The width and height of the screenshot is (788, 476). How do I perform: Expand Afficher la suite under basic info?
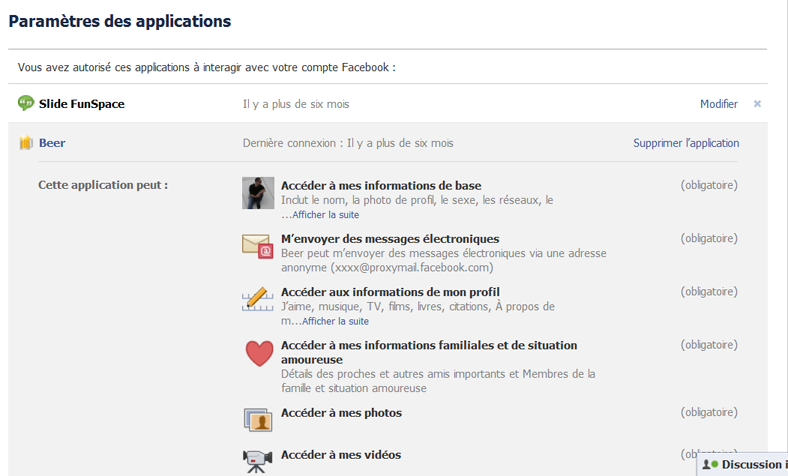[x=326, y=215]
